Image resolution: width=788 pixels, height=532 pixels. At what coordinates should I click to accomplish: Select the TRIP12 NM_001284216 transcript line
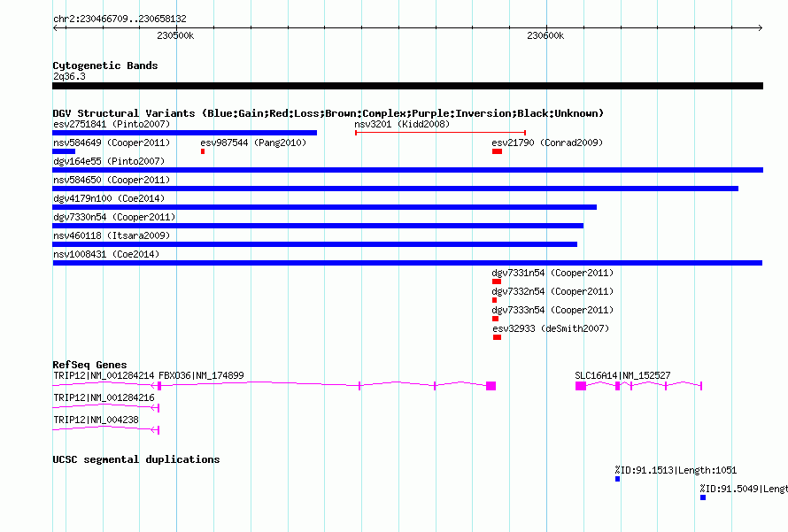(x=105, y=407)
